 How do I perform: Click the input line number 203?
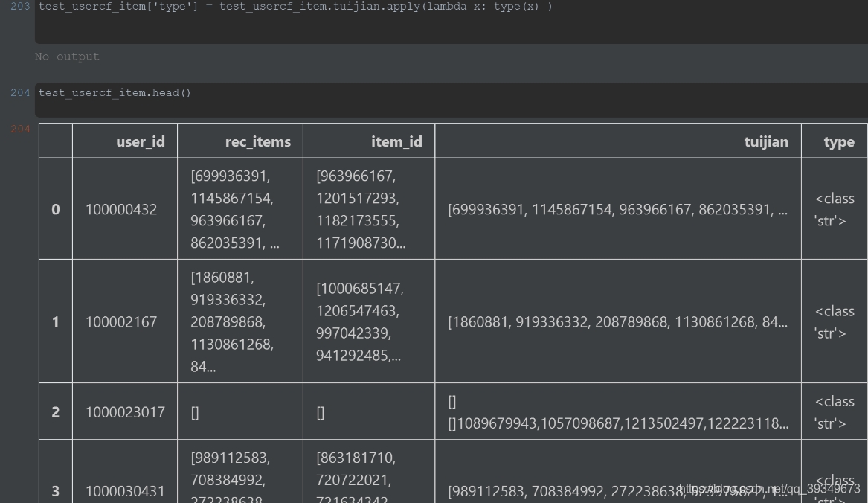[x=20, y=6]
